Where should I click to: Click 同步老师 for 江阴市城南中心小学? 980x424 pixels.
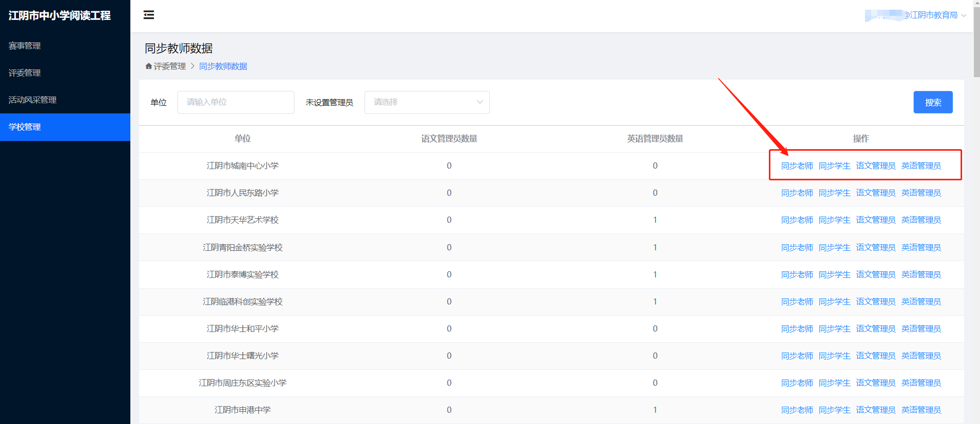(x=796, y=166)
